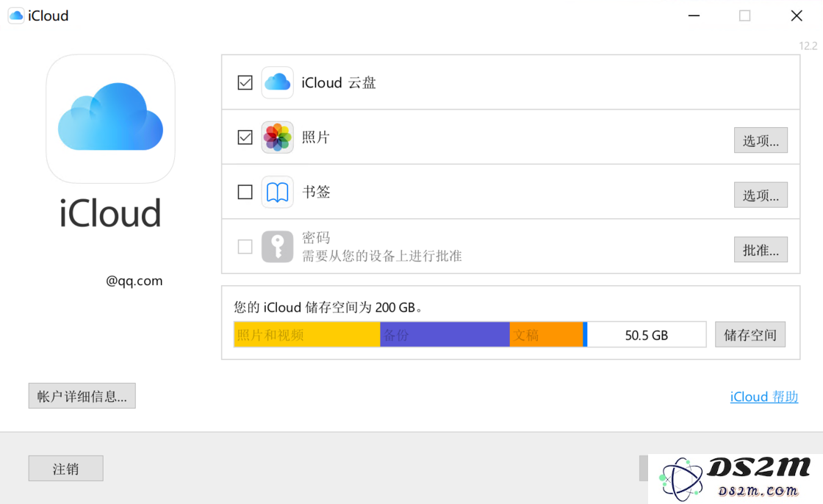Screen dimensions: 823x504
Task: Click the iCloud 云盘 label
Action: 339,82
